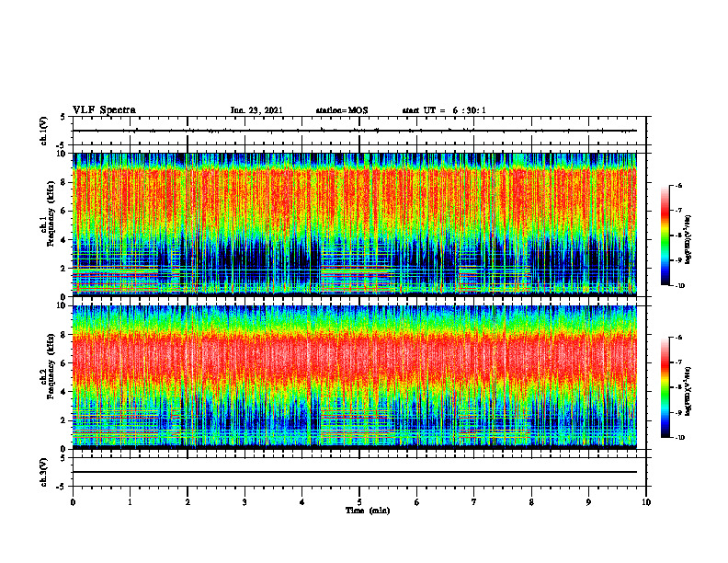Screen dimensions: 728x563
Task: Click the "station=MOS" header label
Action: [342, 110]
